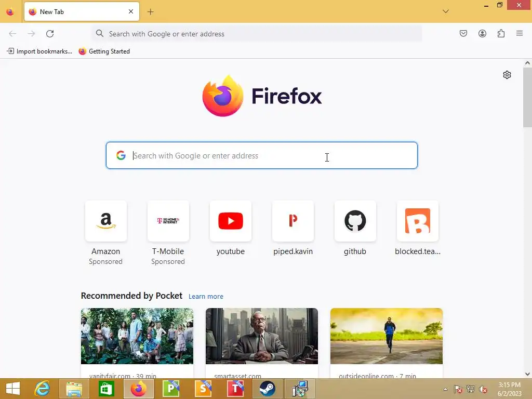The width and height of the screenshot is (532, 399).
Task: Open the new tab personalize gear icon
Action: [507, 75]
